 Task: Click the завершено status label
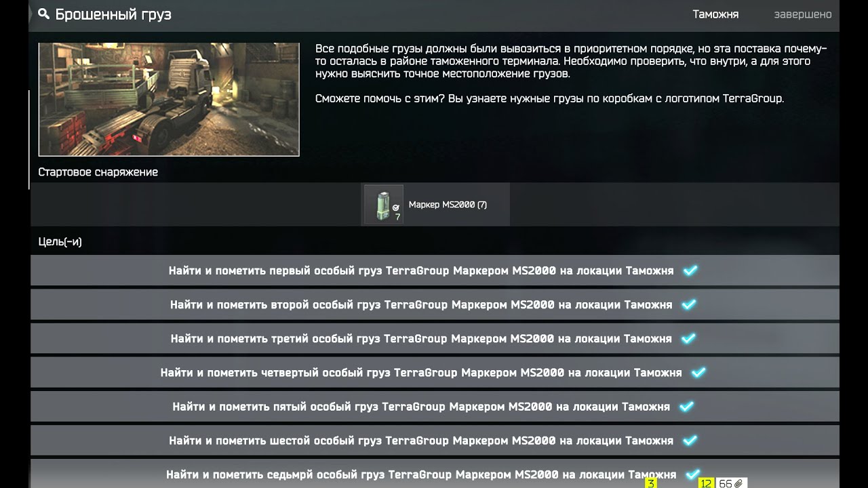tap(803, 14)
